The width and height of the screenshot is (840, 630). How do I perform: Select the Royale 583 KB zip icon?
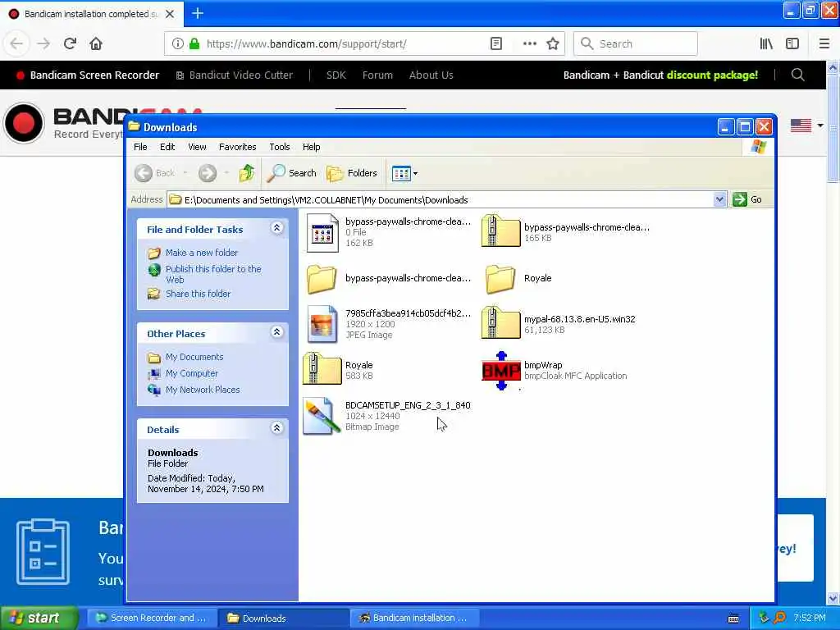[x=322, y=368]
